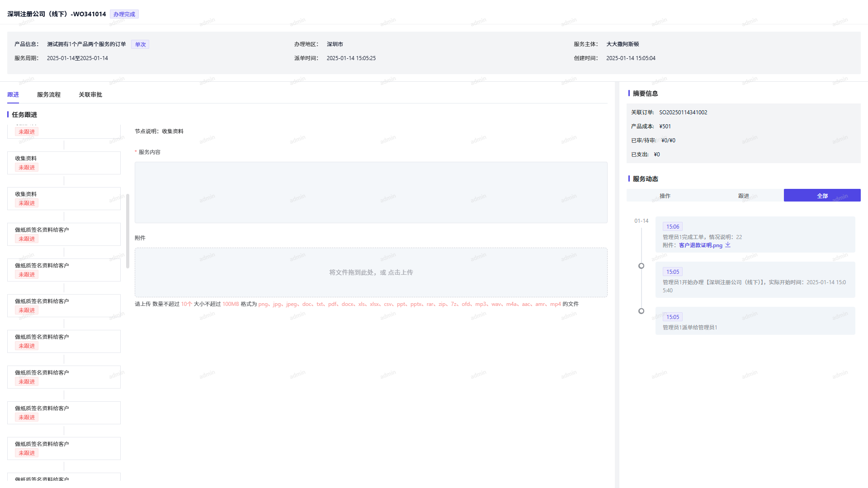The image size is (868, 488).
Task: Filter service dynamics by 跟进
Action: click(744, 196)
